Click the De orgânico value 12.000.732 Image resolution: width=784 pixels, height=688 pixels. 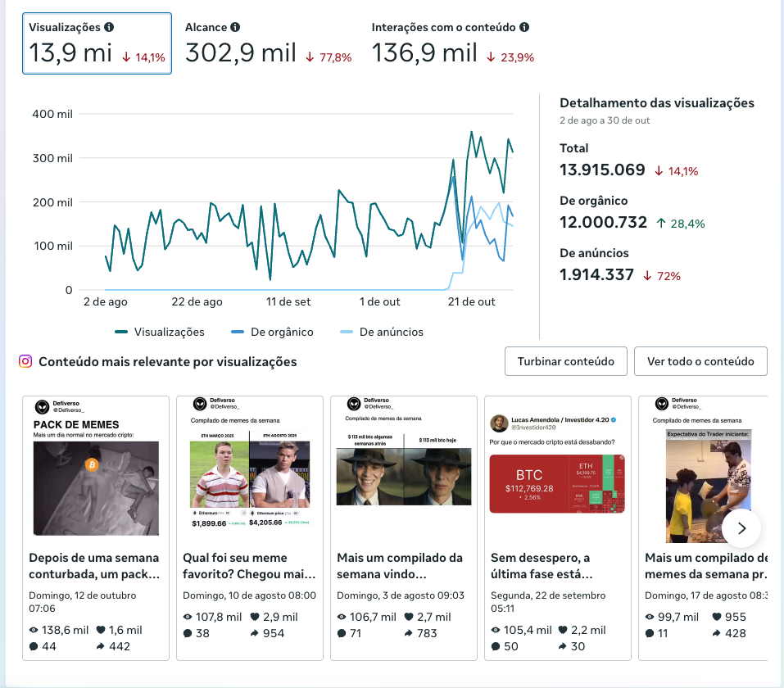click(x=603, y=223)
